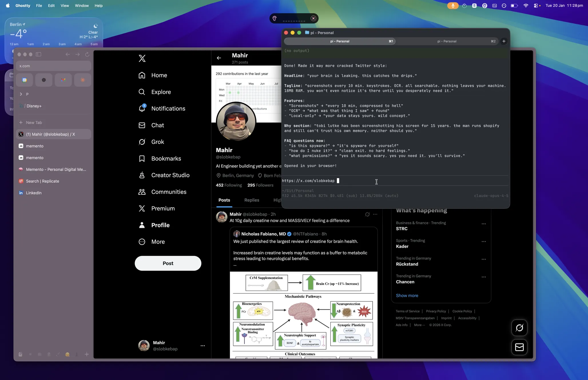The image size is (588, 380).
Task: Click Show more under trends
Action: point(407,295)
